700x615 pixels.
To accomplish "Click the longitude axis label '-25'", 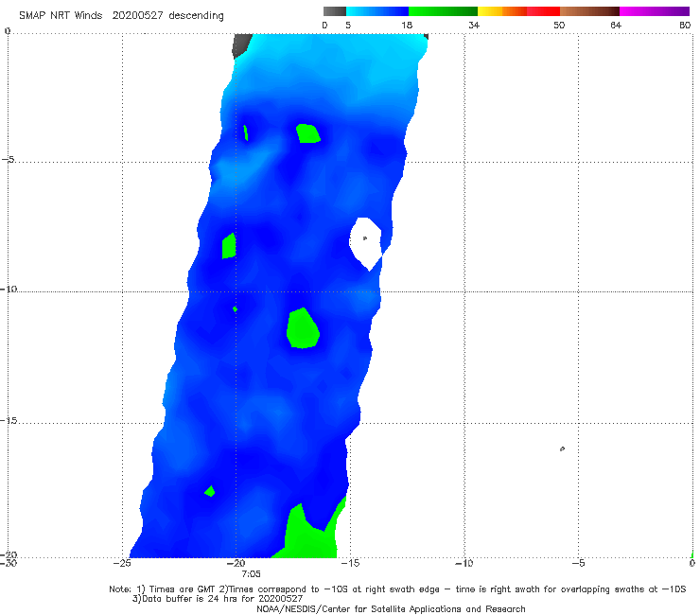I will tap(122, 563).
